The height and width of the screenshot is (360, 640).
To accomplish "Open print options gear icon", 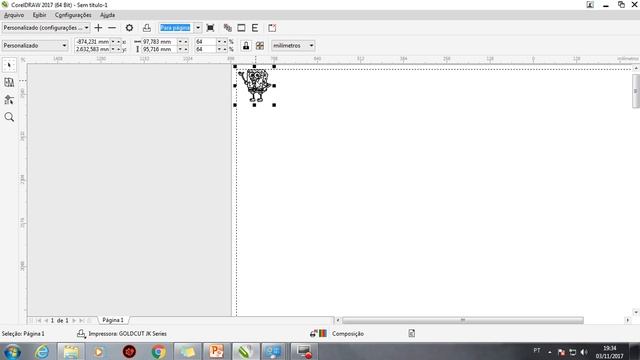I will [x=129, y=28].
